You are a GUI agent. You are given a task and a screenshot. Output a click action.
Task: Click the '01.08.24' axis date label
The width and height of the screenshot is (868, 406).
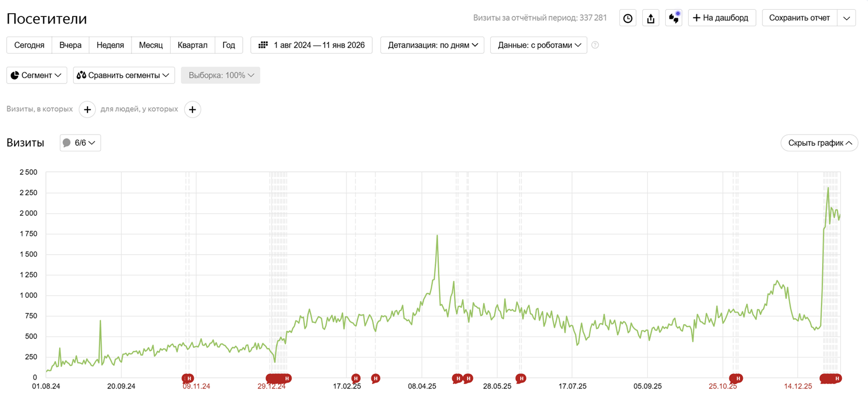pyautogui.click(x=46, y=386)
